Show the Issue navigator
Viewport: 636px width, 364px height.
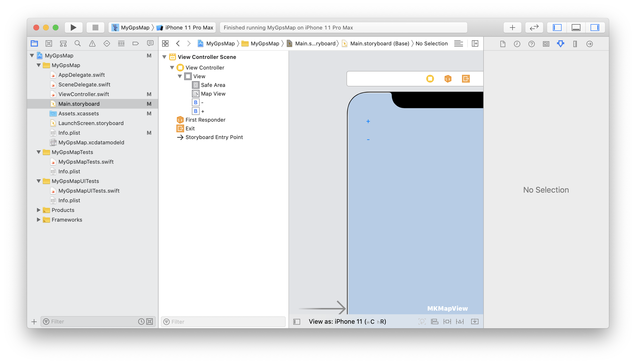click(x=92, y=43)
